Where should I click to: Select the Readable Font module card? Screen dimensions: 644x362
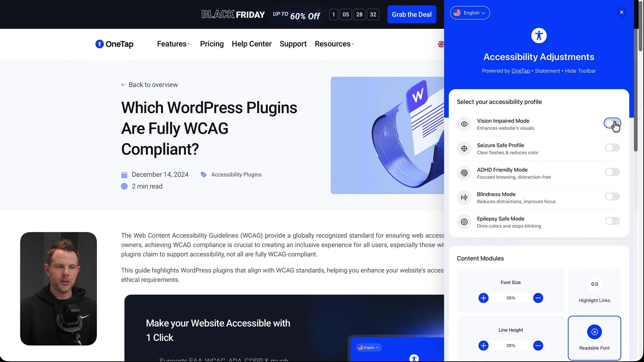point(594,338)
